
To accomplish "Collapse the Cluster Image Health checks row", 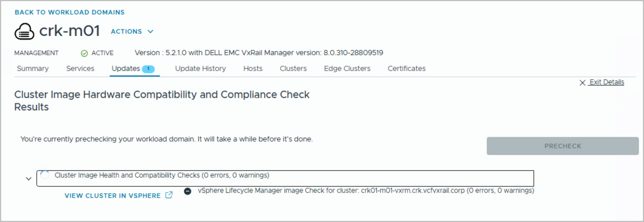I will (x=29, y=179).
